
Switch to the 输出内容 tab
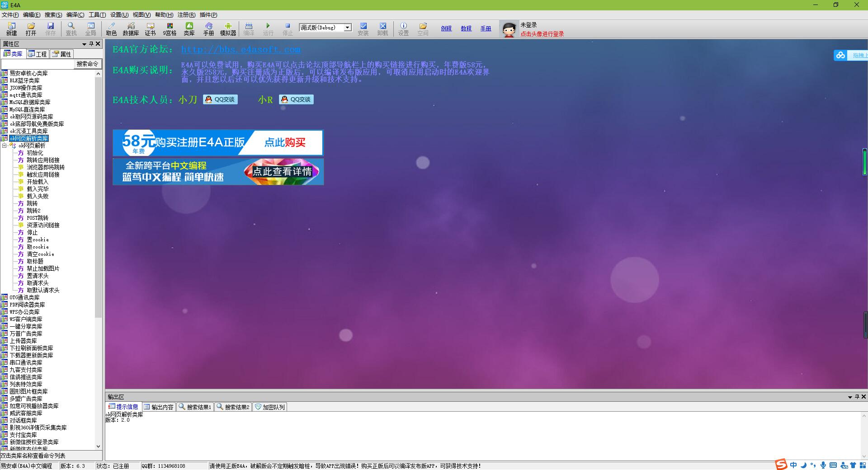coord(159,407)
